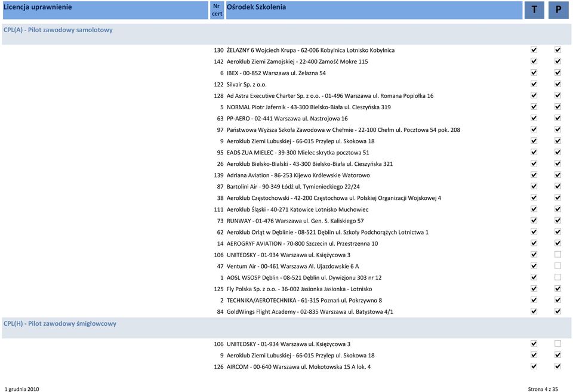The width and height of the screenshot is (573, 392).
Task: Select CPL(A) - Pilot zawodowy samolotowy section heading
Action: [58, 30]
